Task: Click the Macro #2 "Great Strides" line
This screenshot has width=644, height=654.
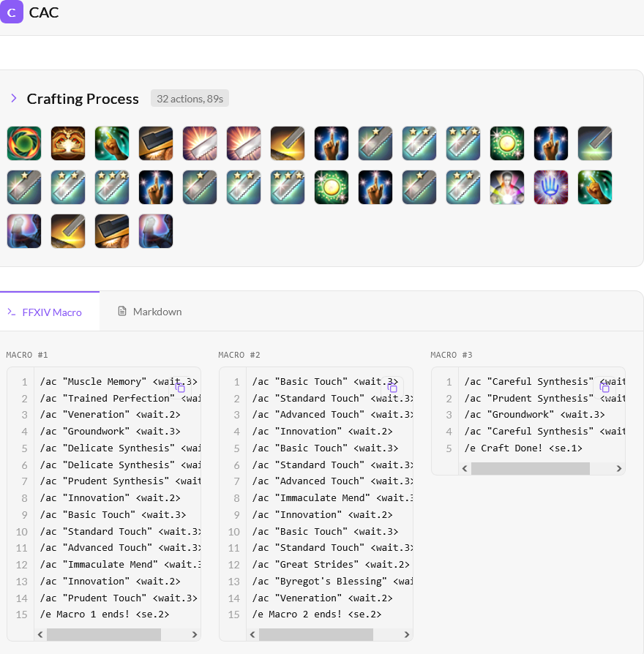Action: click(x=331, y=564)
